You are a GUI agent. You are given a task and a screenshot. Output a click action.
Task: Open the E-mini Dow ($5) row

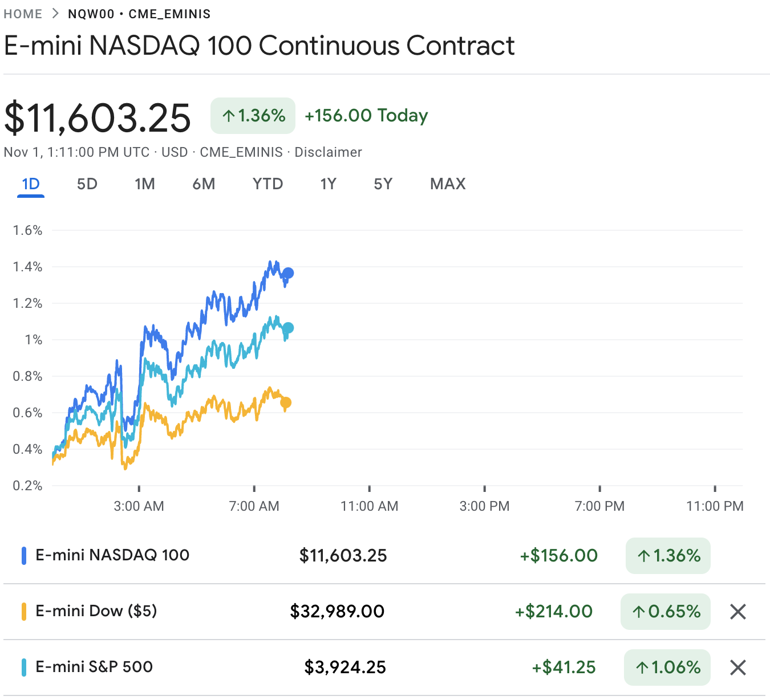click(96, 611)
